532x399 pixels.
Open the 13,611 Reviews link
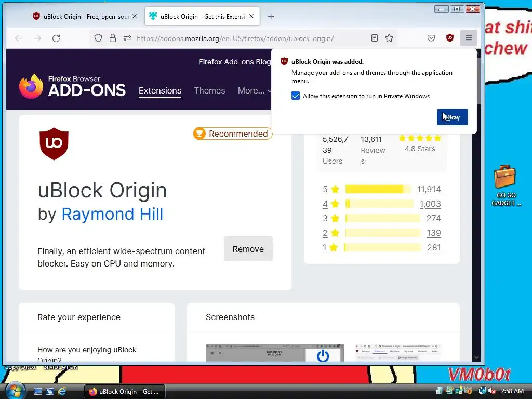click(373, 150)
